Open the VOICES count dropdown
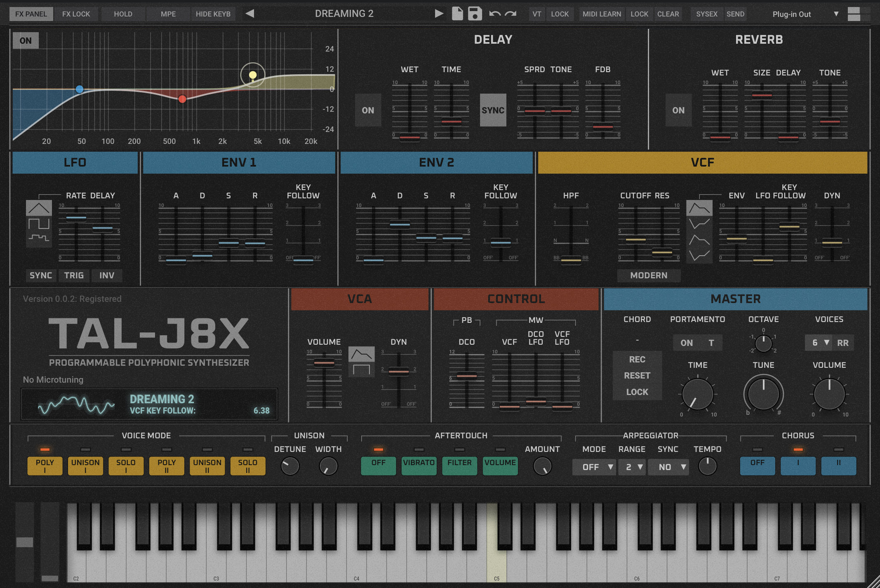This screenshot has height=588, width=880. pos(819,343)
